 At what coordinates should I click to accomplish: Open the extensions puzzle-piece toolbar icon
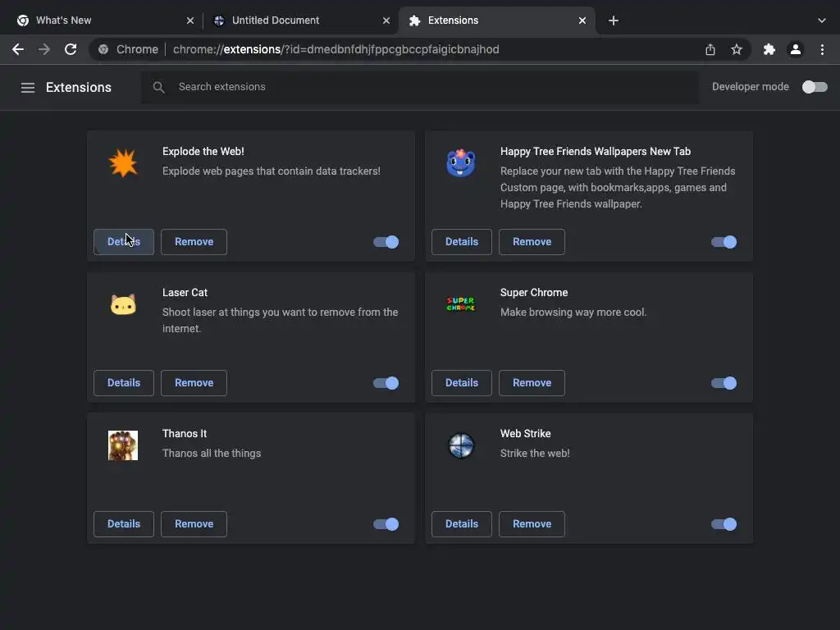point(769,49)
